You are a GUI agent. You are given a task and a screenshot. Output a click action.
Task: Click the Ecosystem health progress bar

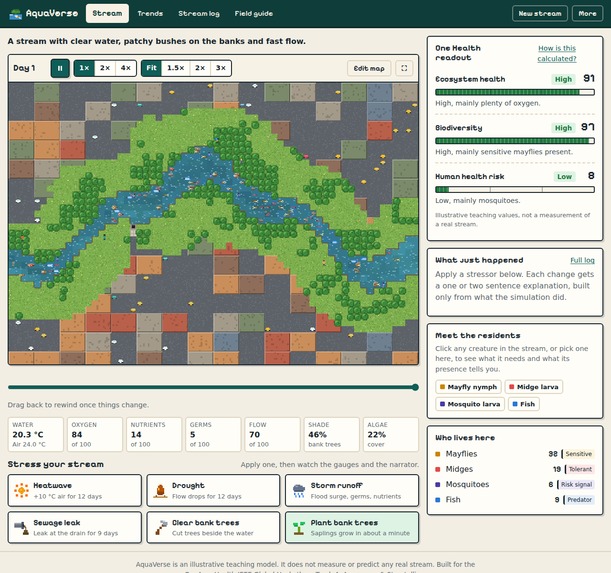click(x=515, y=92)
